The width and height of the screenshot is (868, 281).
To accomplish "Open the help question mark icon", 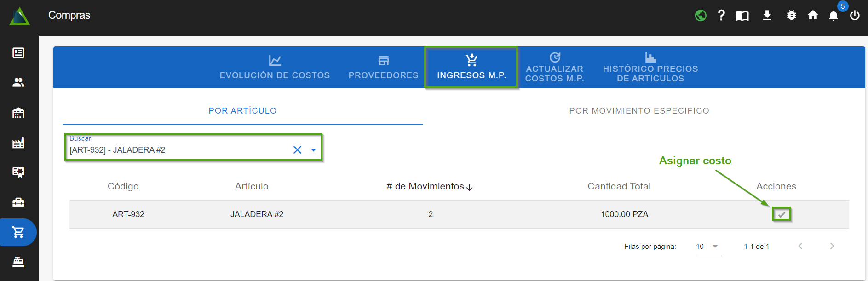I will click(x=721, y=16).
